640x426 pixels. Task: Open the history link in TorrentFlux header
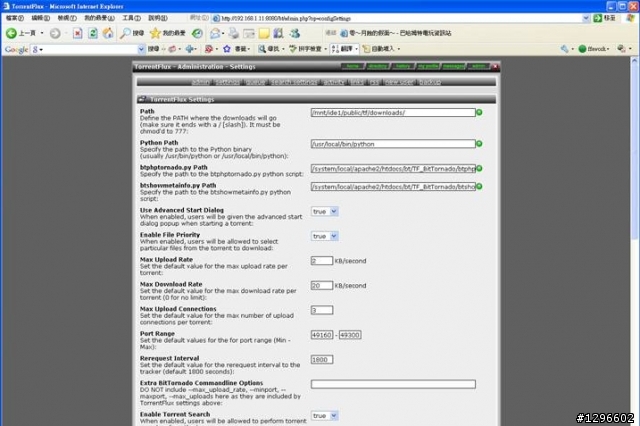pos(403,66)
